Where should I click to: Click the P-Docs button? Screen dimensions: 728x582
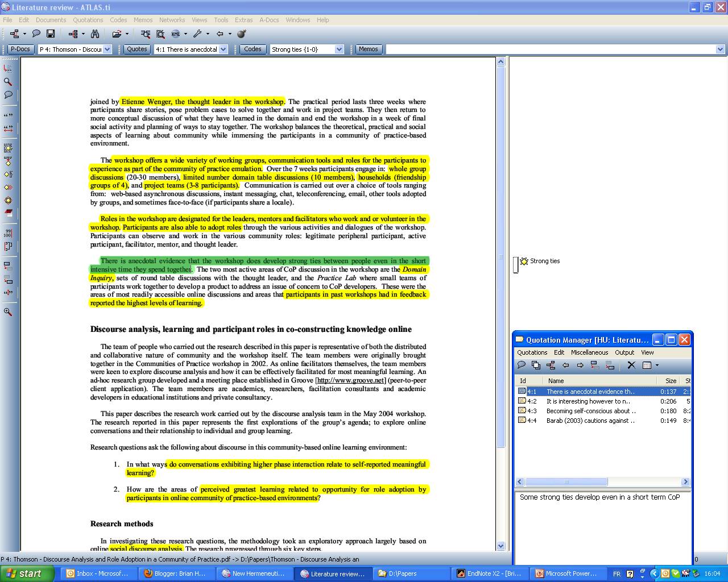20,49
